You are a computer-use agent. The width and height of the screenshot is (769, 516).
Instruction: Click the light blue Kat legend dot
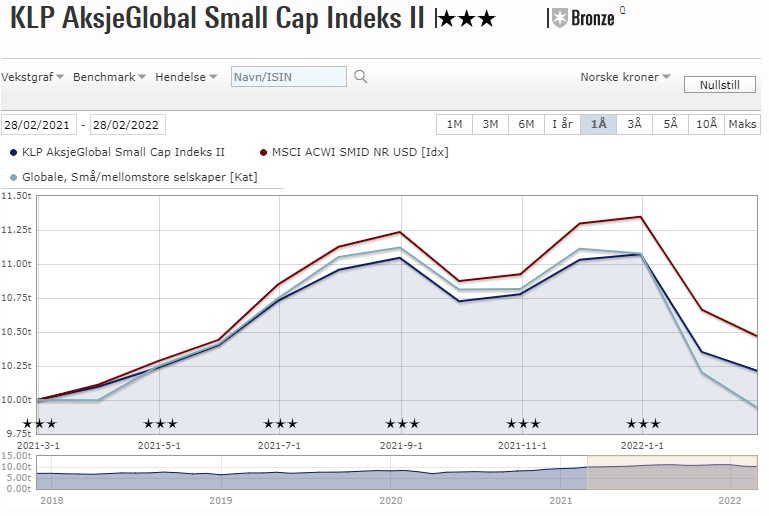[x=14, y=178]
